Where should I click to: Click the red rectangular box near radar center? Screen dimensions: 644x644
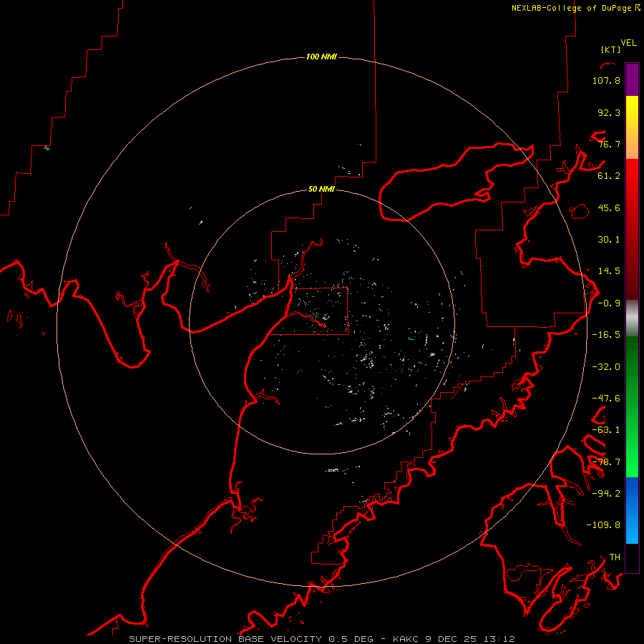tap(308, 311)
